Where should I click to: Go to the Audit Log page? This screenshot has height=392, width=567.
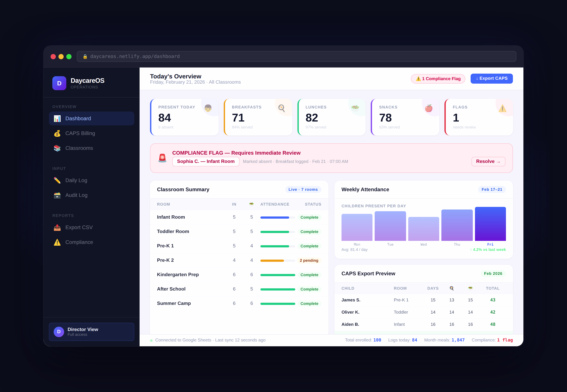76,195
